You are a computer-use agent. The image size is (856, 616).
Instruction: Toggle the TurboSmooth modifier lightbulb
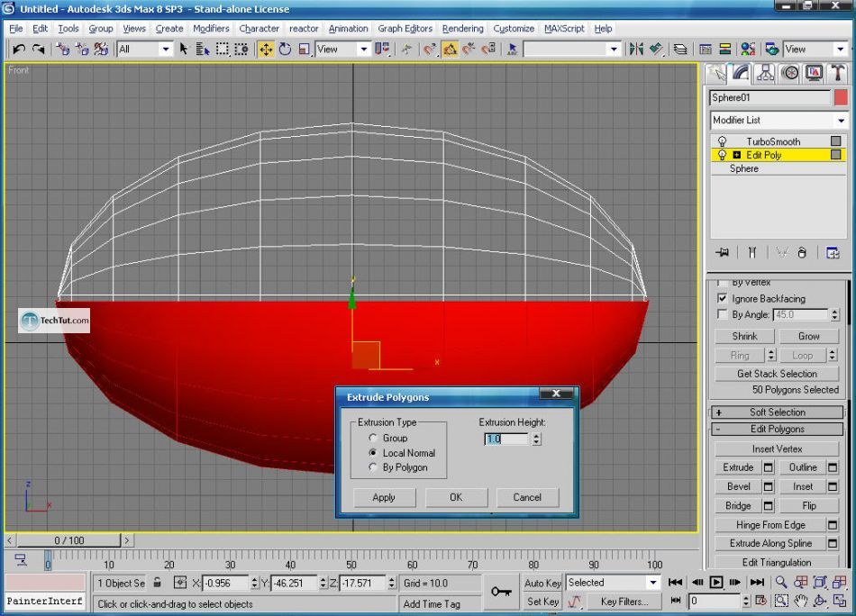[x=723, y=141]
